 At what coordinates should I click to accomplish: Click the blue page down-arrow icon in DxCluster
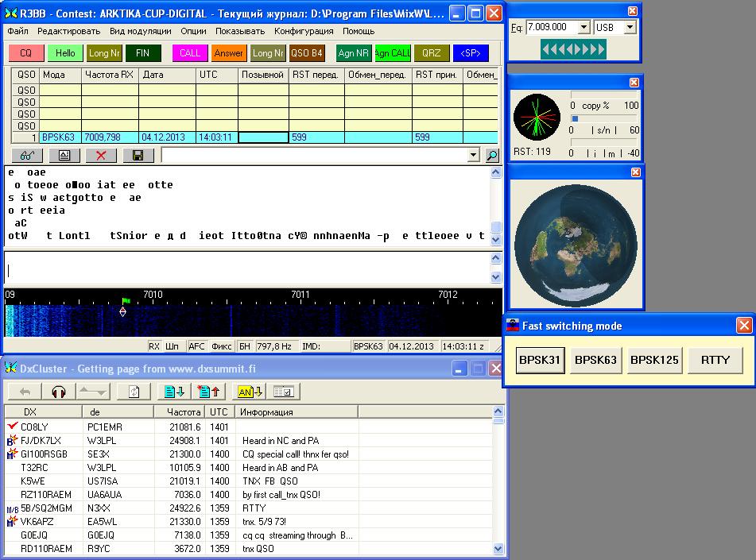[x=174, y=392]
